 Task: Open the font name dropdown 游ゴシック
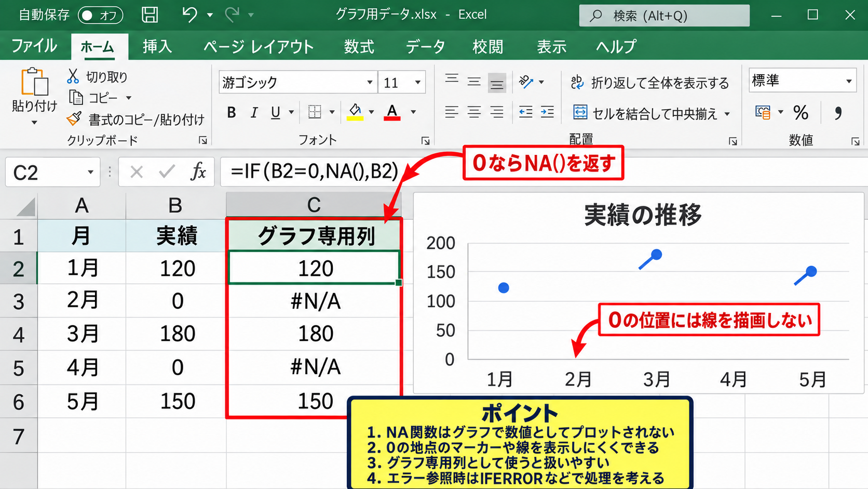[x=370, y=82]
